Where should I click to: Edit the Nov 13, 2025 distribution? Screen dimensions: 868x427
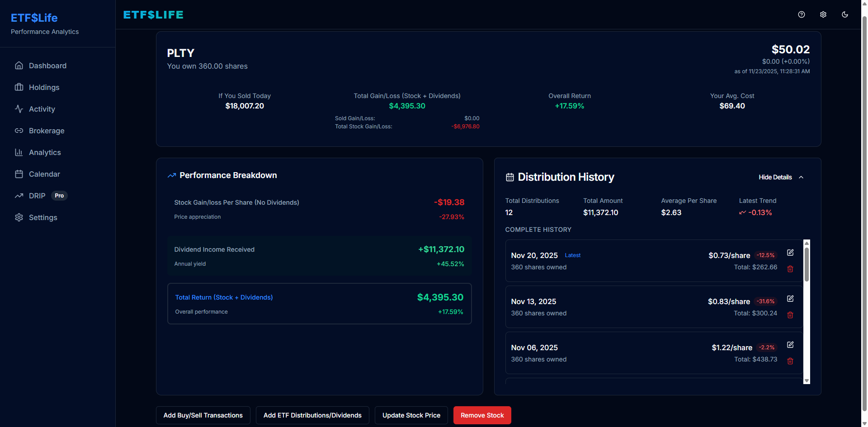point(790,299)
